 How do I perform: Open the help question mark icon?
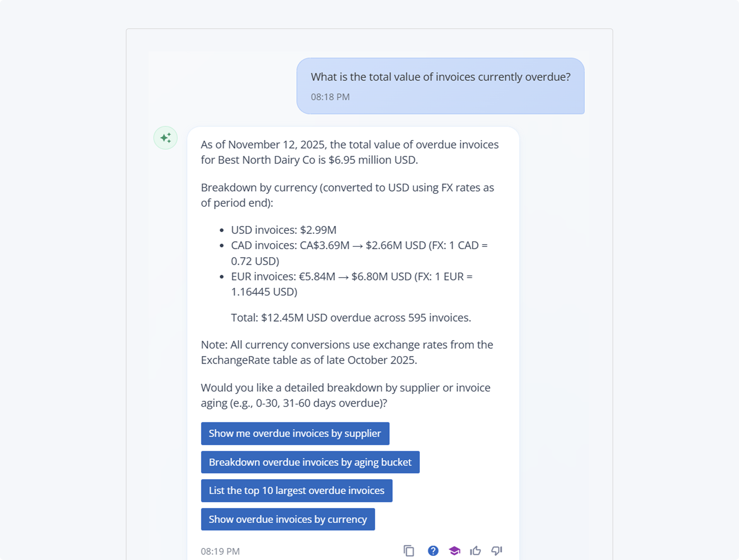[433, 551]
